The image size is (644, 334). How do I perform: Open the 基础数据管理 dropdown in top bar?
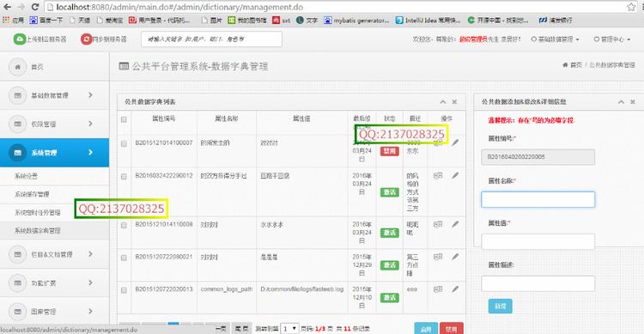[x=556, y=39]
